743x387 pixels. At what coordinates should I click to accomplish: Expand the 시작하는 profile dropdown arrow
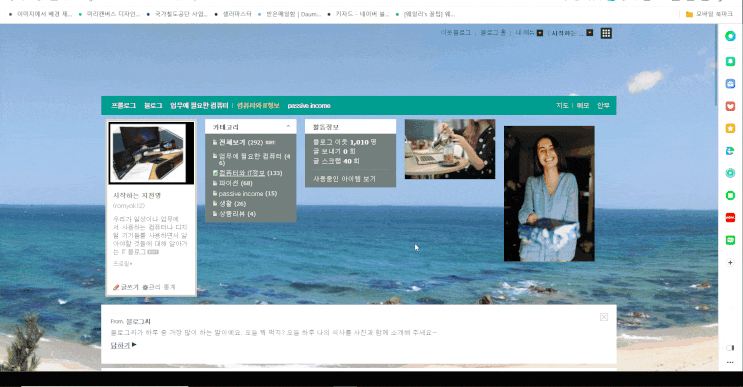click(589, 33)
